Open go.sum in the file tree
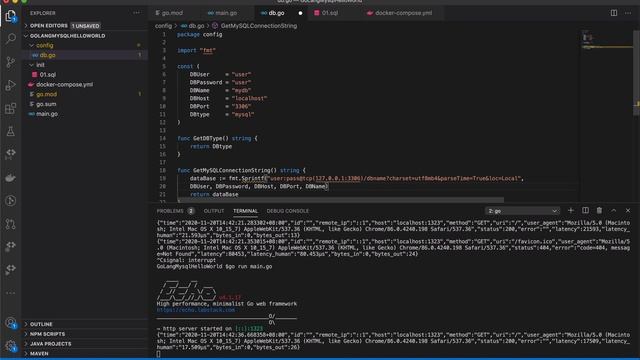640x360 pixels. pyautogui.click(x=85, y=104)
